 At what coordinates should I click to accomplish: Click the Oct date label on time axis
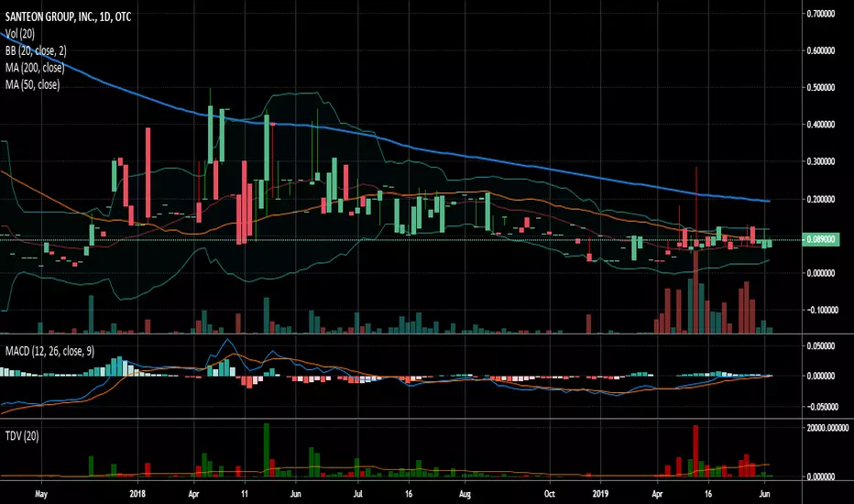[x=549, y=494]
